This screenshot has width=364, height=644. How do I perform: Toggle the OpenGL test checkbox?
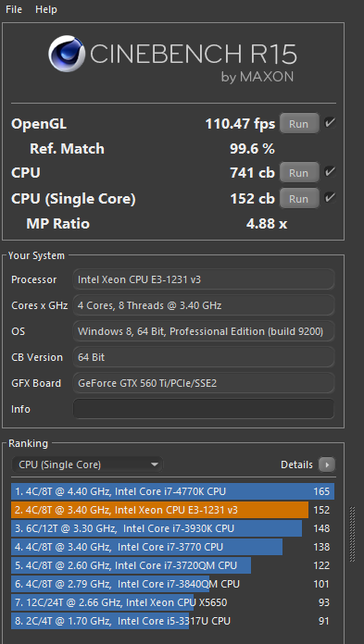[x=330, y=123]
